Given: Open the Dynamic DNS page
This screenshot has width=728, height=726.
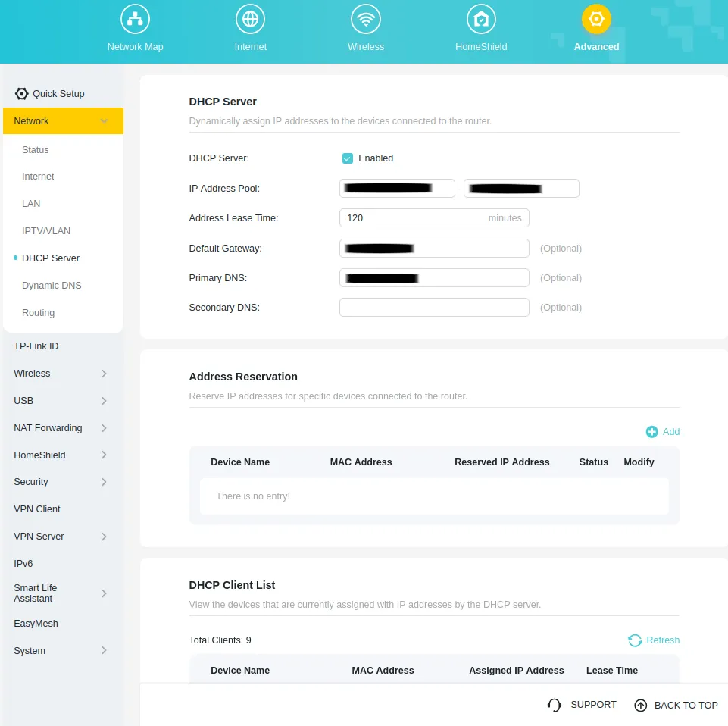Looking at the screenshot, I should tap(52, 286).
